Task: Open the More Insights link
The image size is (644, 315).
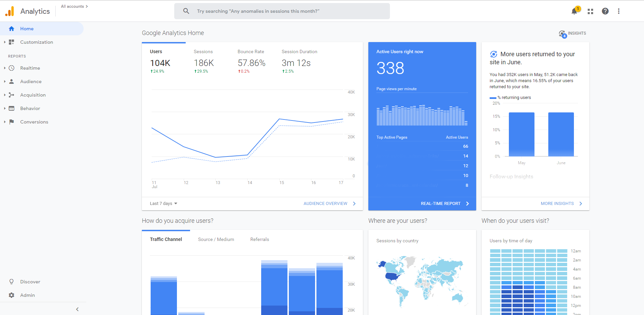Action: tap(557, 204)
